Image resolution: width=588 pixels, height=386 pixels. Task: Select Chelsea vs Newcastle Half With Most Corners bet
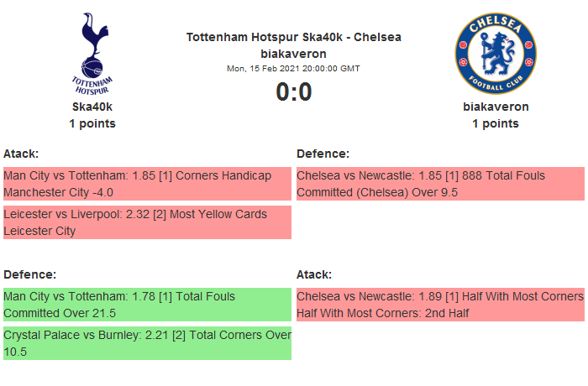(x=439, y=305)
